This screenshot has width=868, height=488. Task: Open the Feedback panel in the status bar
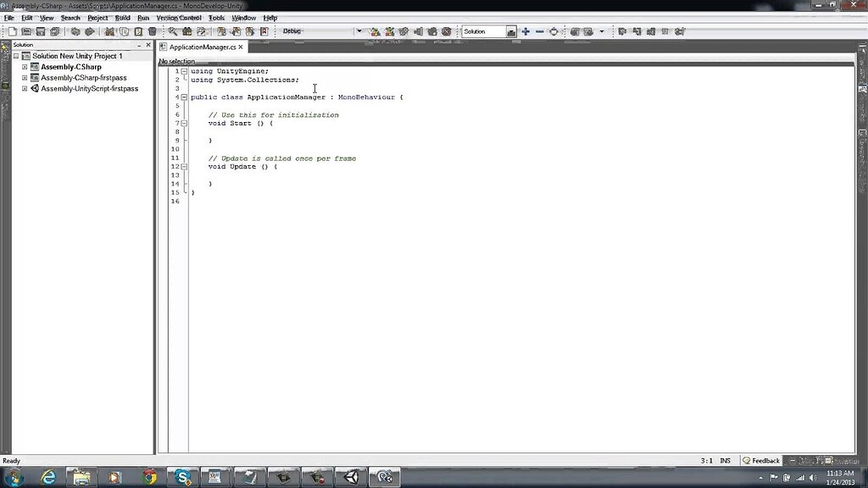[760, 460]
